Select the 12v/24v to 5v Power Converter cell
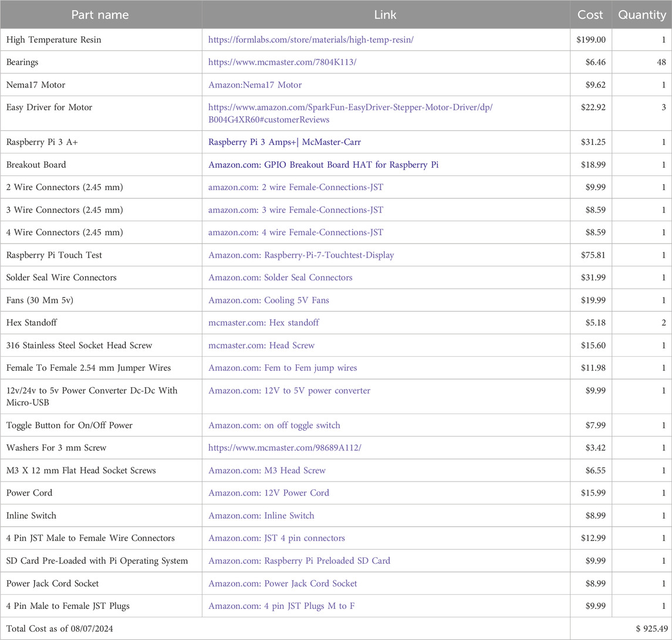 (92, 396)
